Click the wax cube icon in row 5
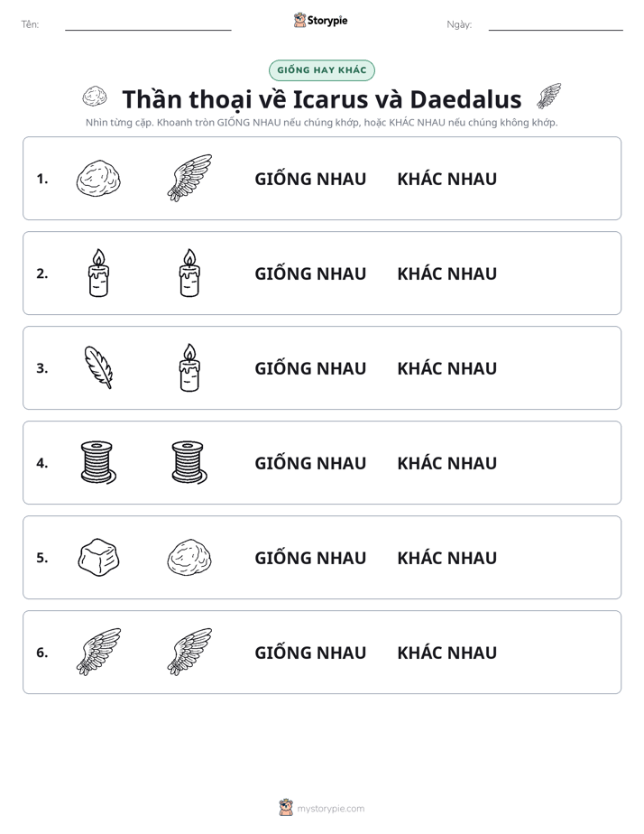The height and width of the screenshot is (834, 644). tap(98, 558)
